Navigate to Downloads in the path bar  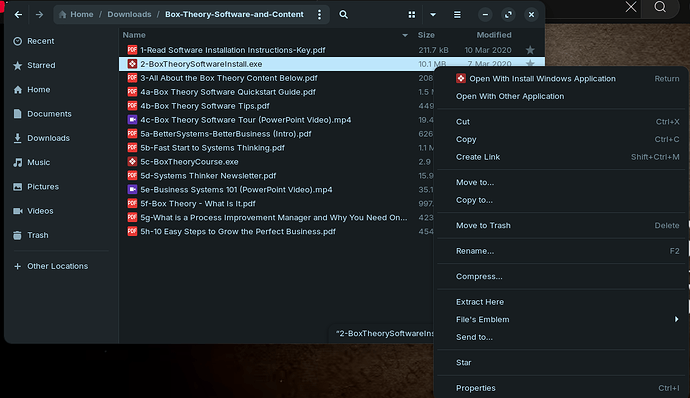129,15
